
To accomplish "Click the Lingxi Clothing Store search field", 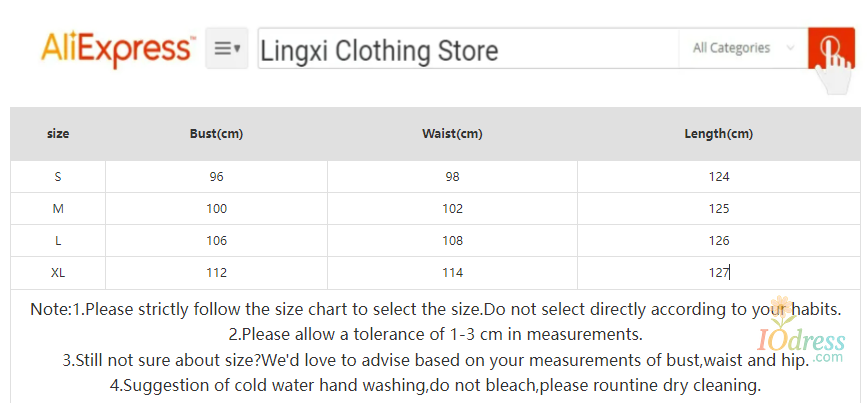I will click(466, 49).
